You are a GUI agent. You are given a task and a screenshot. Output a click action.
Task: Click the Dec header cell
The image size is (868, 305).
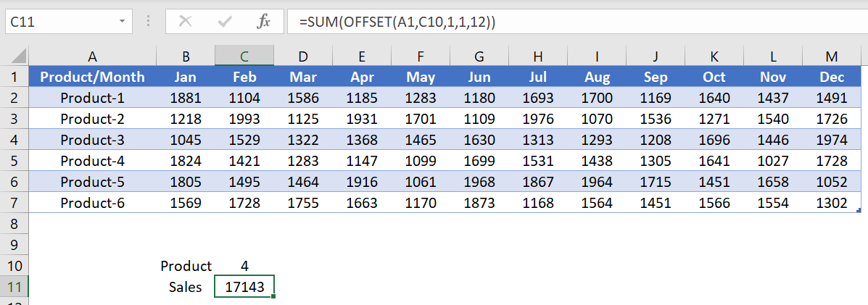tap(832, 77)
